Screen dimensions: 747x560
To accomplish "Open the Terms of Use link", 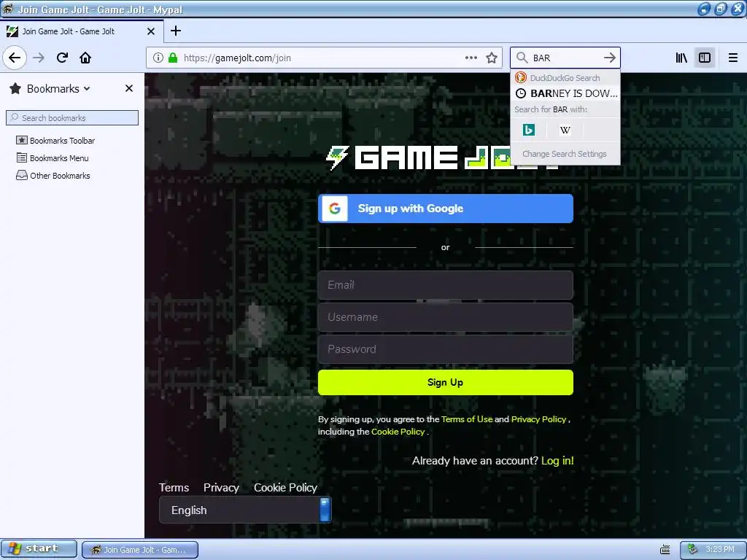I will [x=467, y=419].
